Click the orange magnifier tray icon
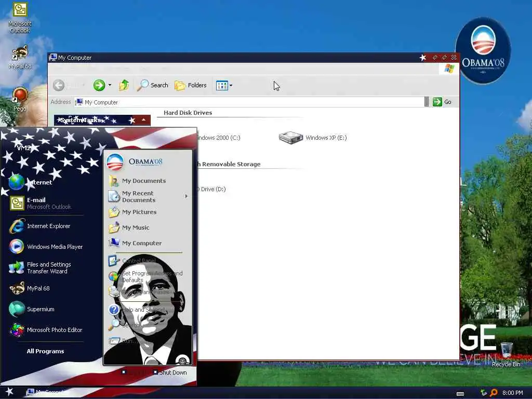Image resolution: width=532 pixels, height=399 pixels. point(494,393)
